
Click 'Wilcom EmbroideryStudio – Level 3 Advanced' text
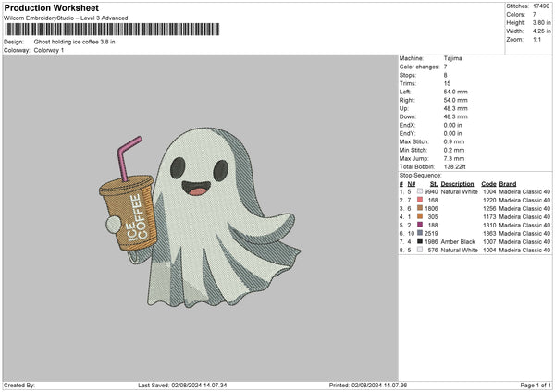pyautogui.click(x=66, y=18)
